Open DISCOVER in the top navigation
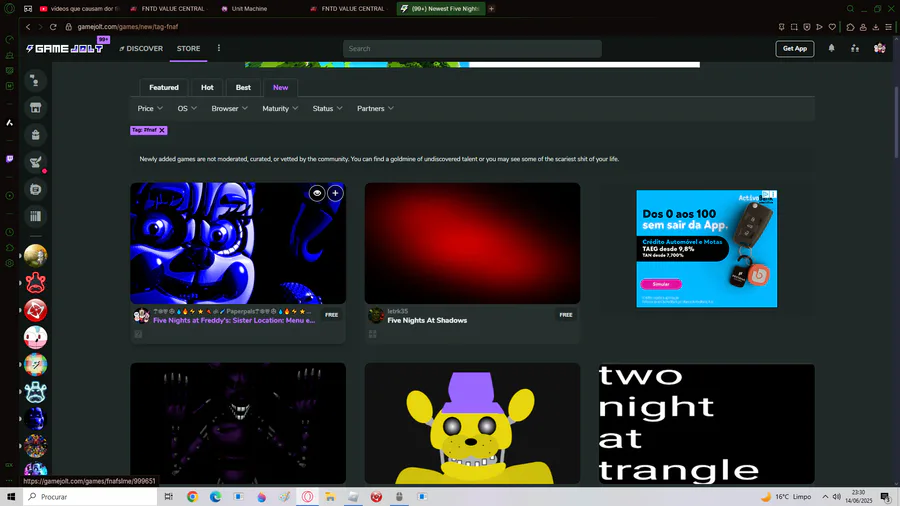The height and width of the screenshot is (506, 900). 141,49
